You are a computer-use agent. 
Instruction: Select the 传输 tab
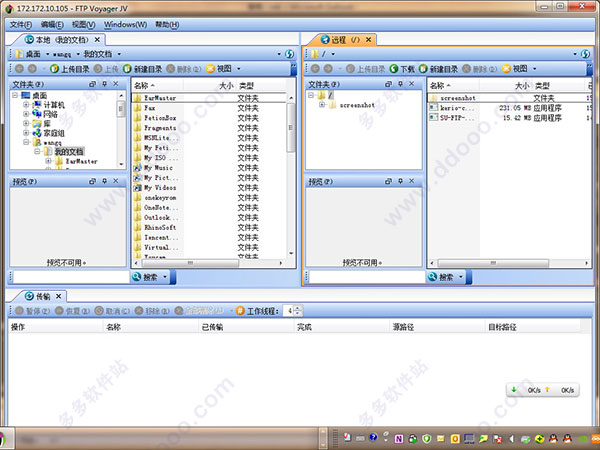tap(38, 297)
